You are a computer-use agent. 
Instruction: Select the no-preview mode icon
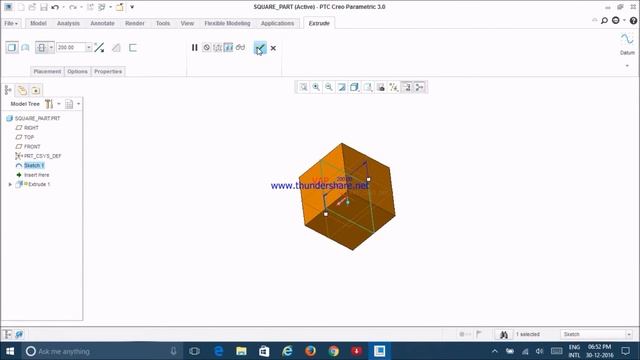tap(207, 48)
